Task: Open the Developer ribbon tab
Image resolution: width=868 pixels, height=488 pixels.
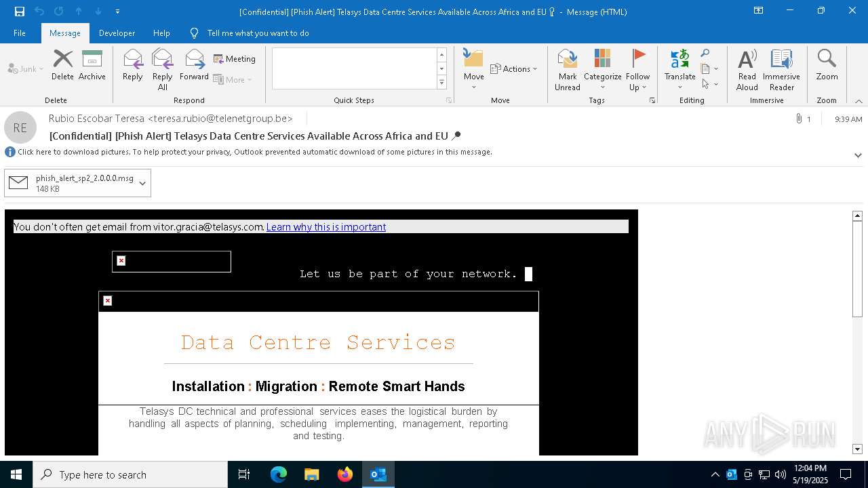Action: click(117, 33)
